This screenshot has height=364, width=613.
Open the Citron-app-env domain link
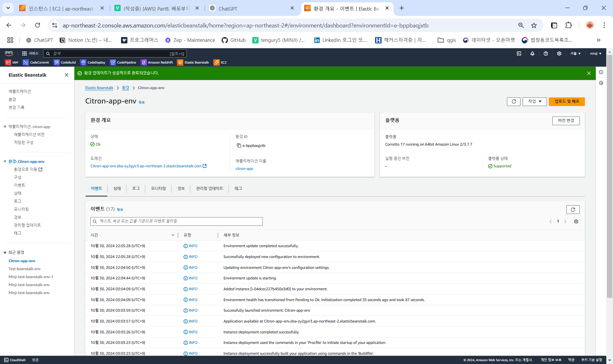coord(146,166)
